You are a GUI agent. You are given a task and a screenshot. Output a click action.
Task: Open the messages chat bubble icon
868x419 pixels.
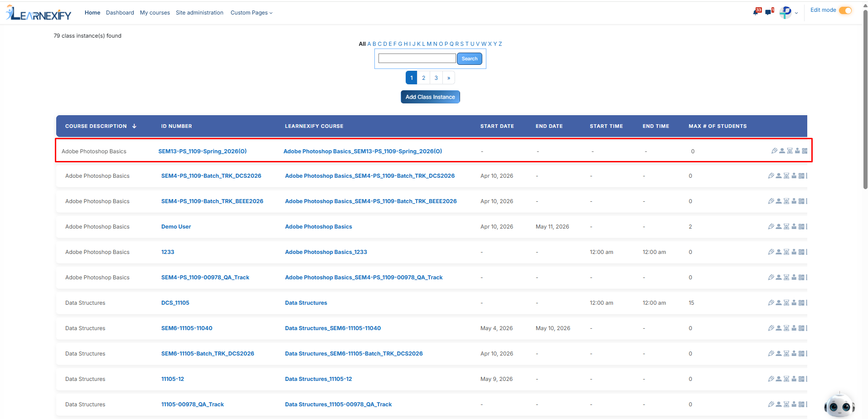[769, 12]
